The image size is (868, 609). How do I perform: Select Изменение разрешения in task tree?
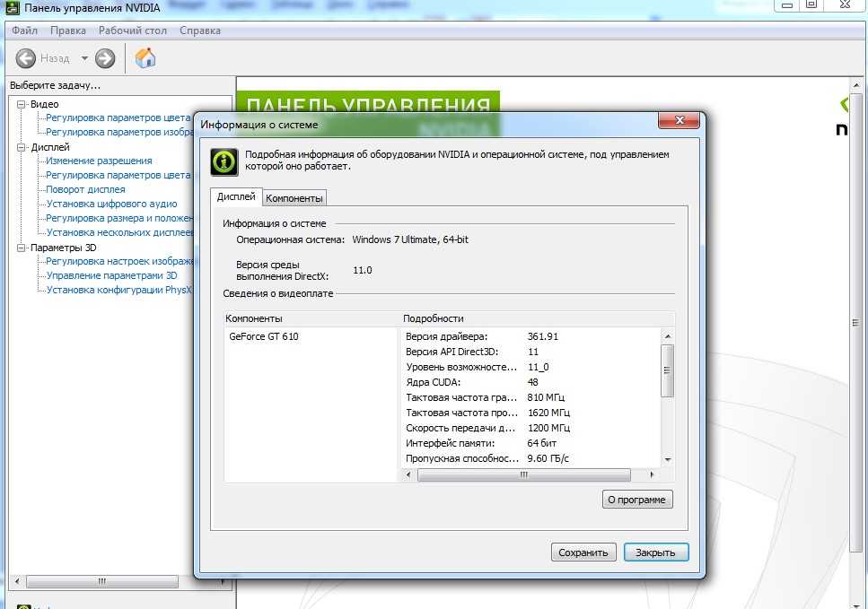99,161
